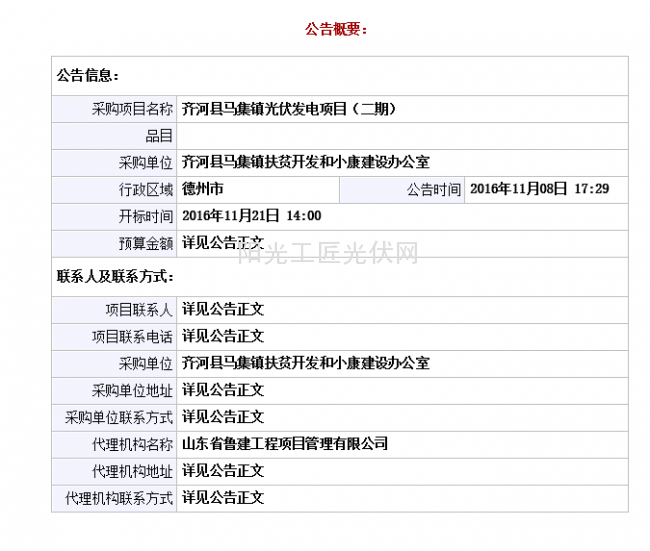Click 详见公告正文 next to 项目联系人
This screenshot has width=650, height=551.
tap(222, 310)
